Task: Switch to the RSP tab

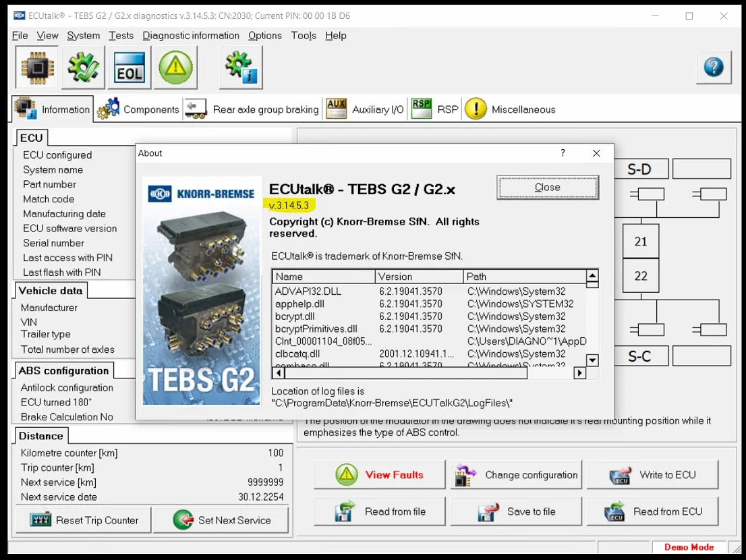Action: click(x=435, y=109)
